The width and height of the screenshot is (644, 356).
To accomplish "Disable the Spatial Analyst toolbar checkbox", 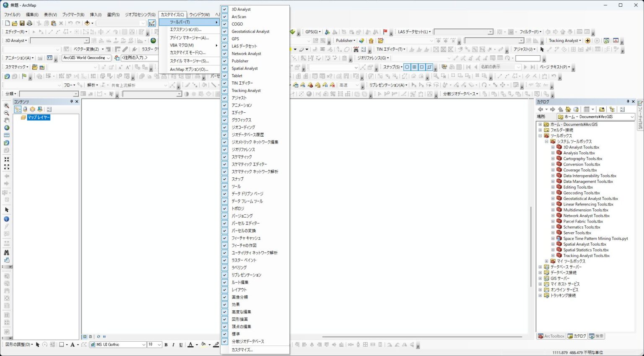I will pyautogui.click(x=224, y=68).
